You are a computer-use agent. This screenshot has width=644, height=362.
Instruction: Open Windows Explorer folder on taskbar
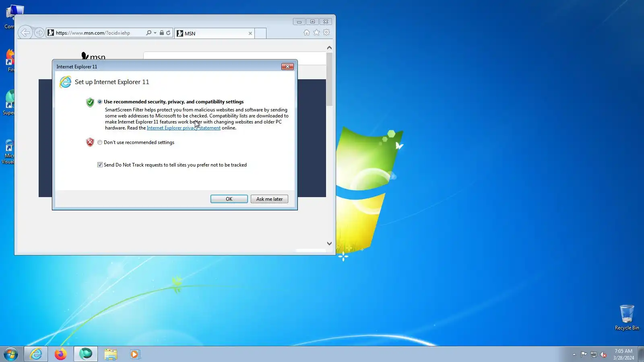click(x=110, y=354)
